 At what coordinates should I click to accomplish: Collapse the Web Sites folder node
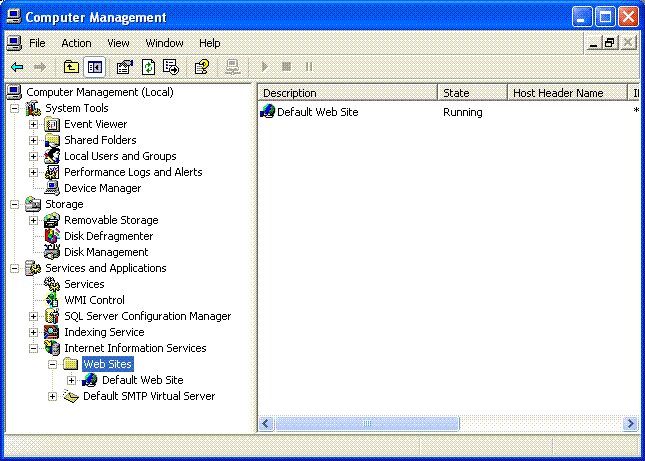click(x=52, y=364)
